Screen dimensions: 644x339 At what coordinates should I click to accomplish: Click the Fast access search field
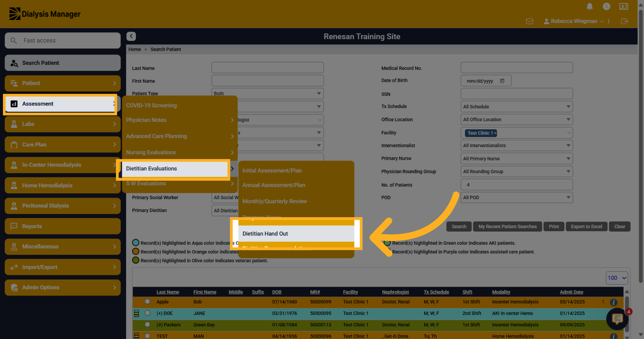coord(63,41)
